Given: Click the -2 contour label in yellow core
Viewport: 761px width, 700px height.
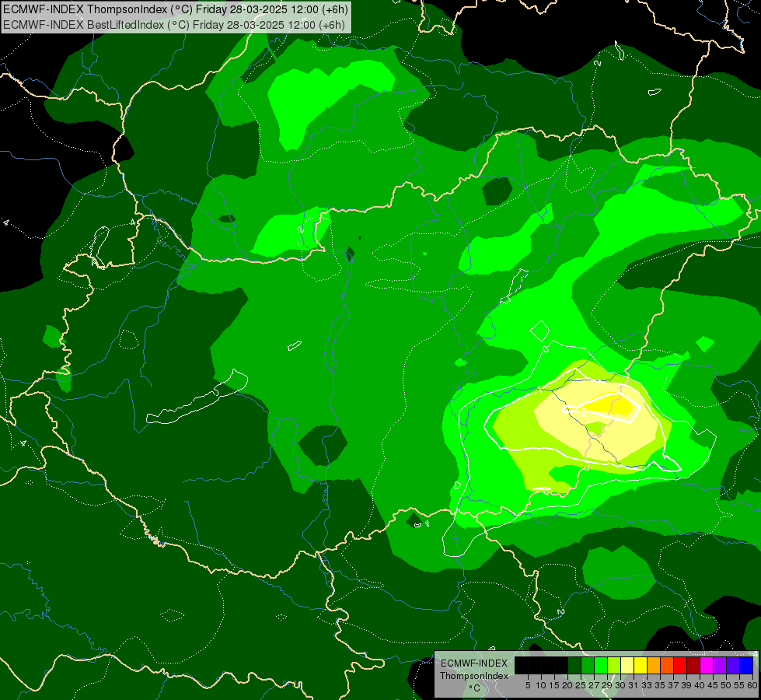Looking at the screenshot, I should tap(581, 412).
